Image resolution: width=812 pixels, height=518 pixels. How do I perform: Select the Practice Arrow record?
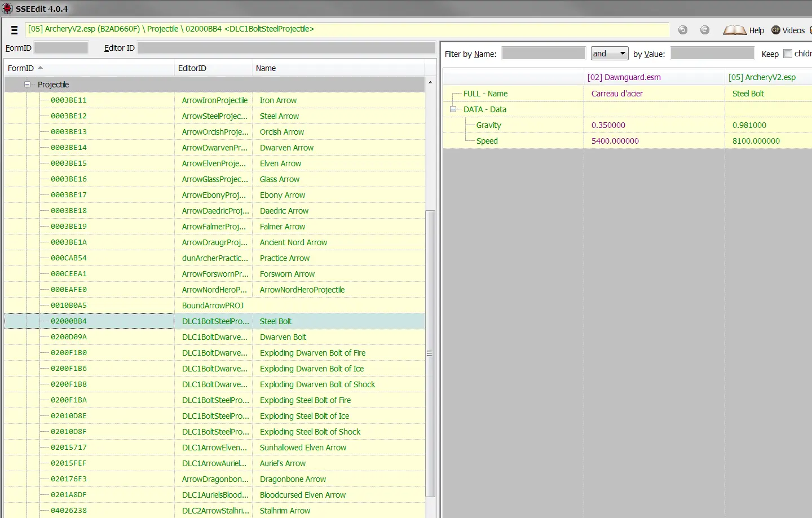(214, 258)
